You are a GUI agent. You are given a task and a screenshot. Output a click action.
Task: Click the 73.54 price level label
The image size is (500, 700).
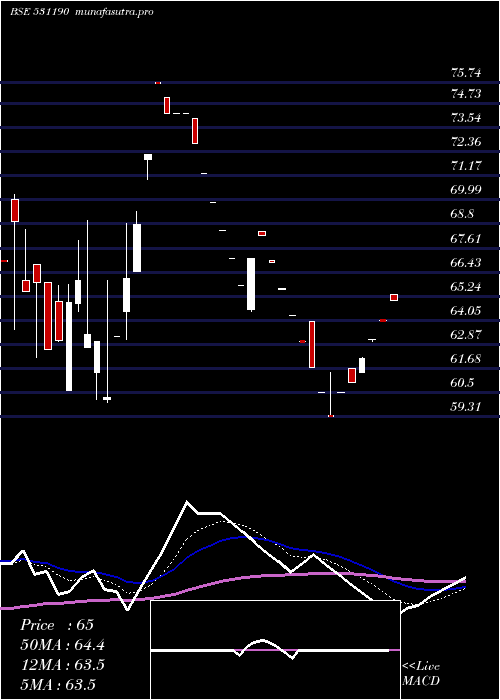[466, 118]
